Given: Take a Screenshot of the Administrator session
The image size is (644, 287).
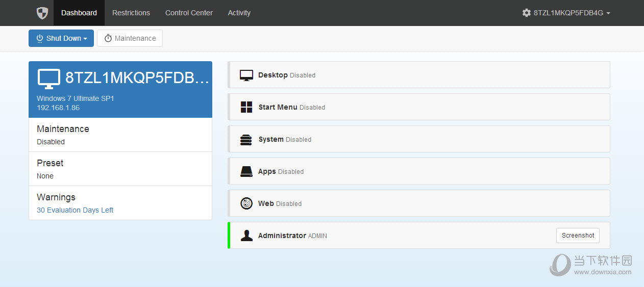Looking at the screenshot, I should [578, 236].
